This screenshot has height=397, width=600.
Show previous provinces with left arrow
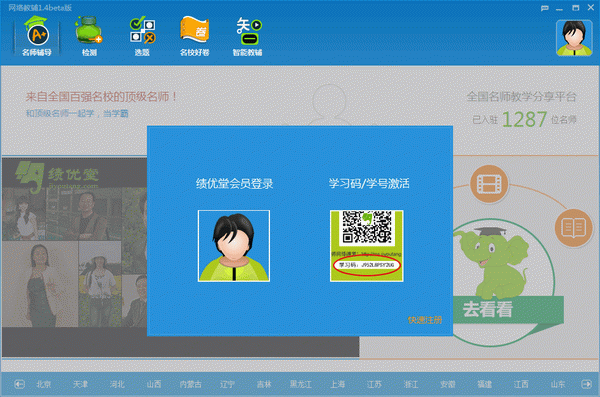coord(20,384)
